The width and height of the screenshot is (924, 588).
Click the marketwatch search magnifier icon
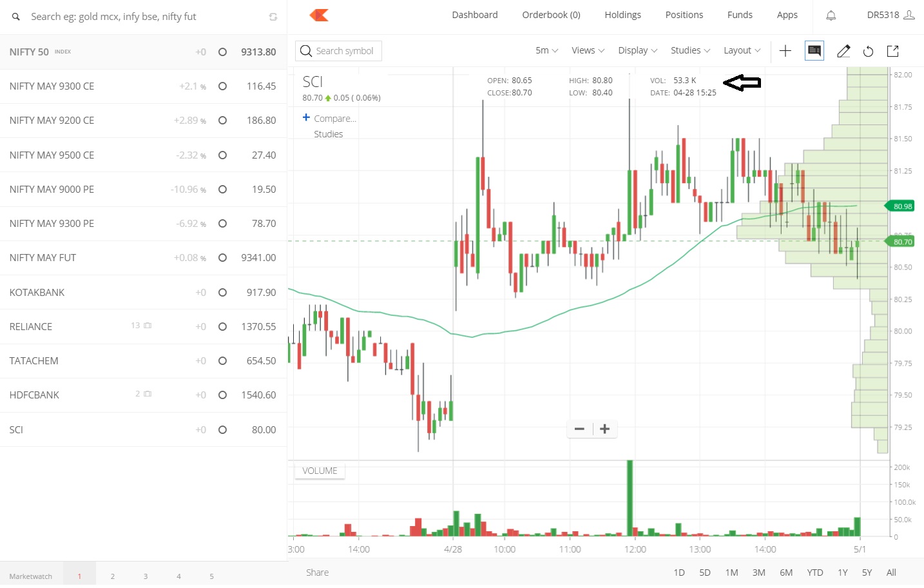point(15,17)
